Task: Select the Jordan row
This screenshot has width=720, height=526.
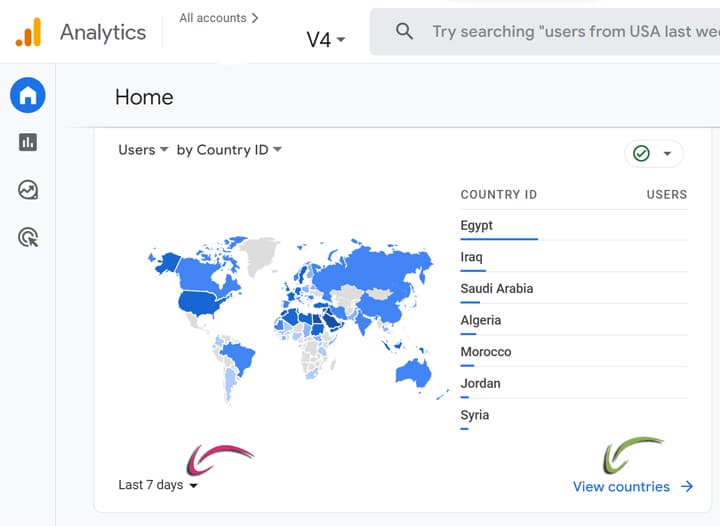Action: pyautogui.click(x=574, y=384)
